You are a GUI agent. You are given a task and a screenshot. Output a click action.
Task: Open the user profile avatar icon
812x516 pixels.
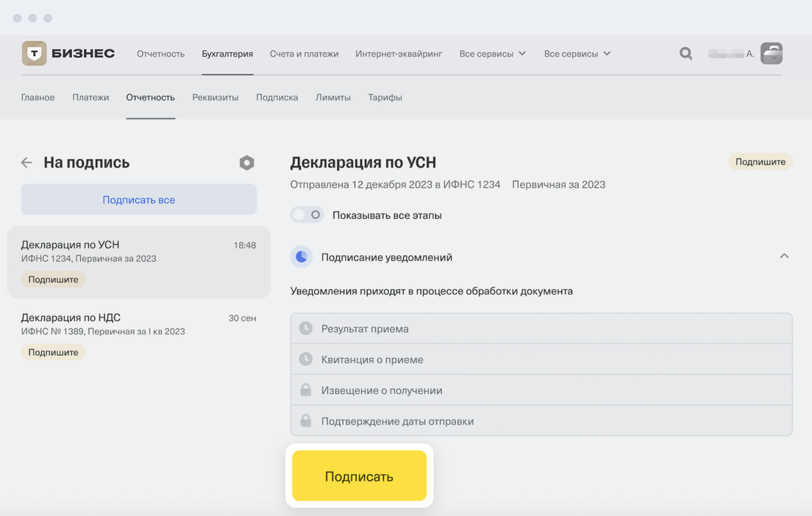coord(771,54)
